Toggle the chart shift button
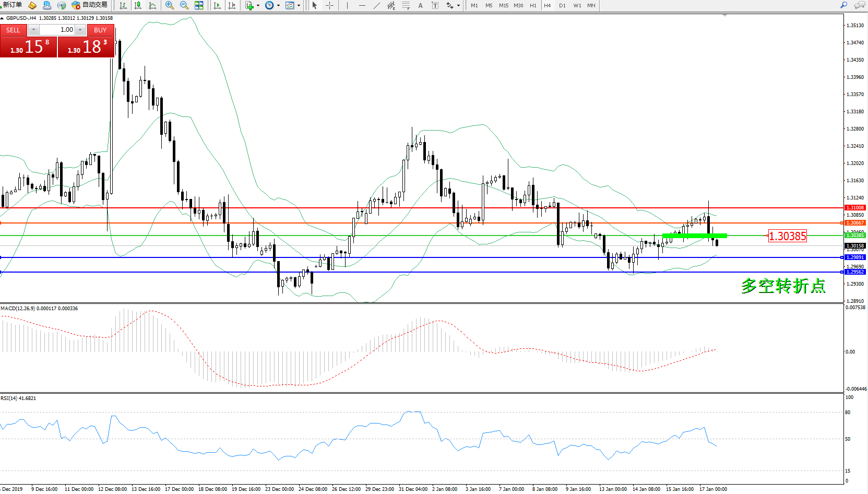This screenshot has width=868, height=494. pos(232,5)
